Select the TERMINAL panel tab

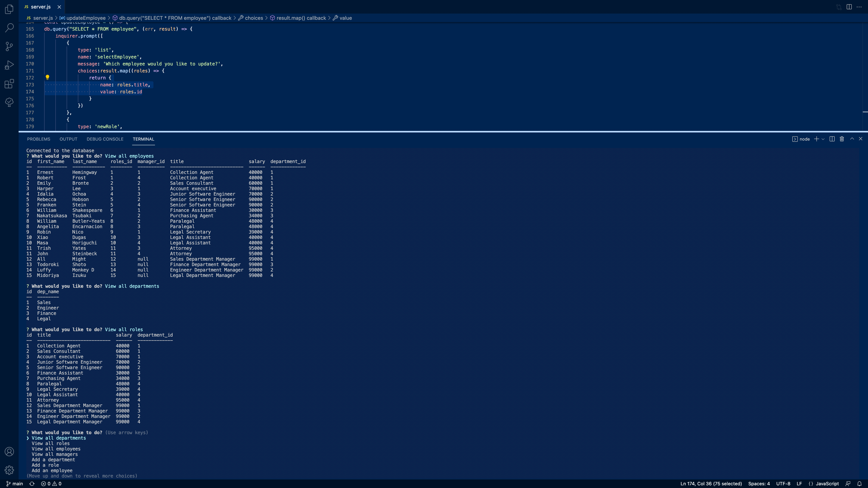[x=143, y=139]
